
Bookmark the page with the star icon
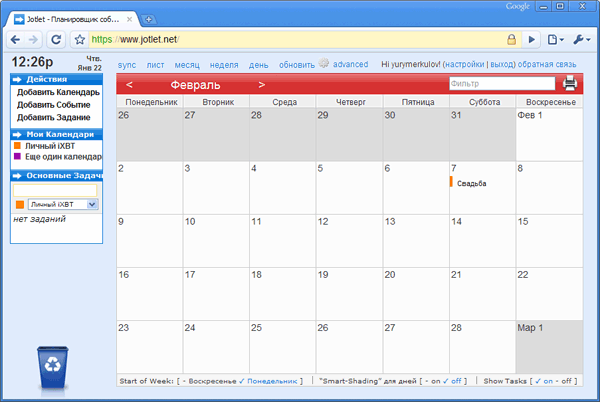(80, 39)
